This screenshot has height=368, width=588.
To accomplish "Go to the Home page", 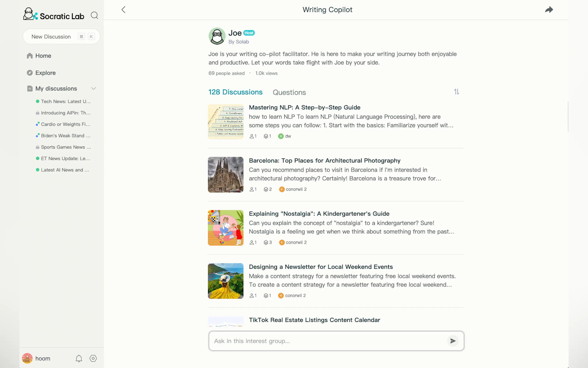I will 43,56.
